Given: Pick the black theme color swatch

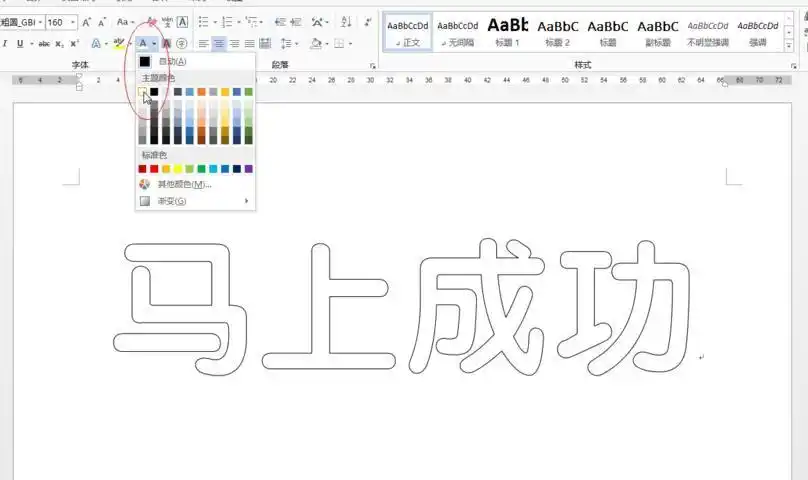Looking at the screenshot, I should pos(154,92).
